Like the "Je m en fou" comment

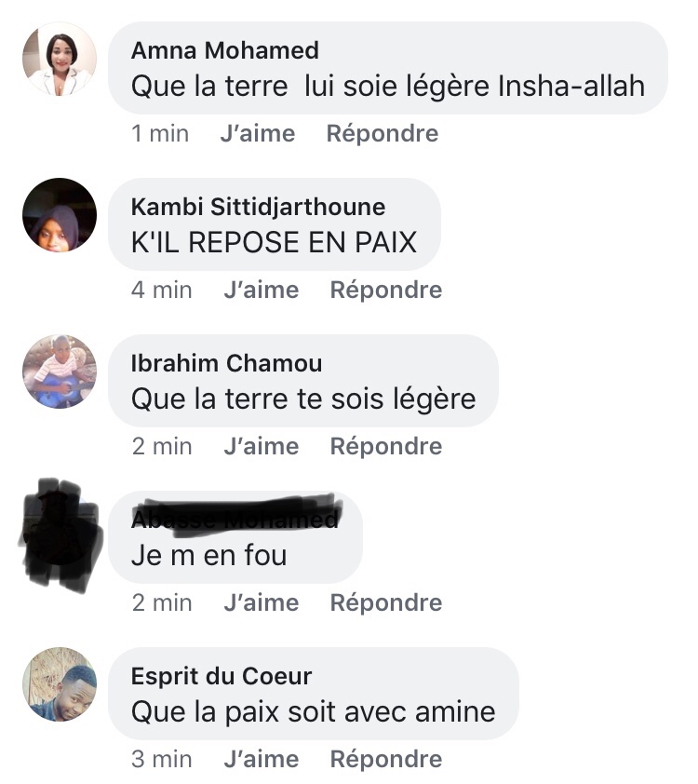pyautogui.click(x=261, y=603)
